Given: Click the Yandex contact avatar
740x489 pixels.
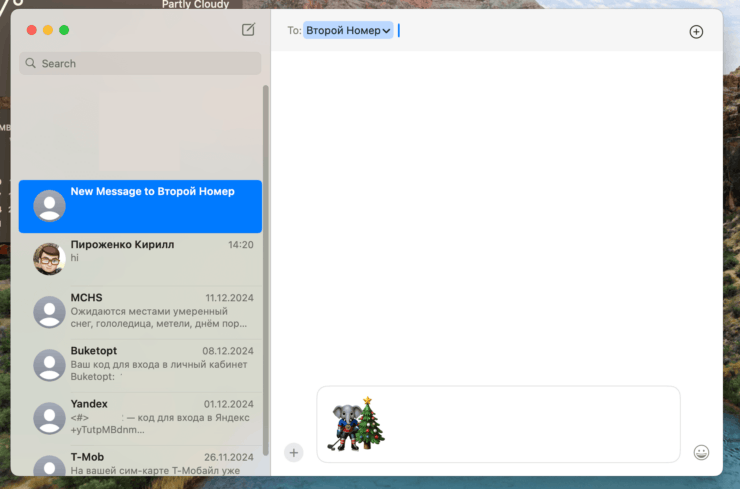Looking at the screenshot, I should tap(49, 418).
